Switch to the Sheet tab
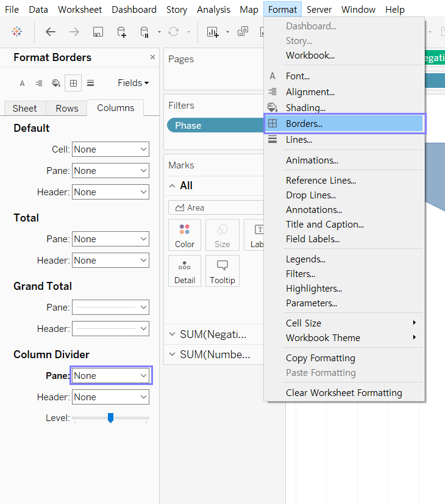445x504 pixels. [x=25, y=109]
